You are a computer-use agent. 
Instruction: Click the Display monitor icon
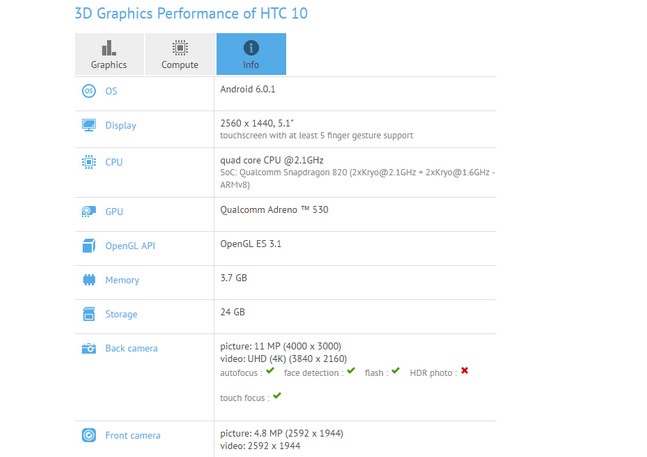[89, 125]
